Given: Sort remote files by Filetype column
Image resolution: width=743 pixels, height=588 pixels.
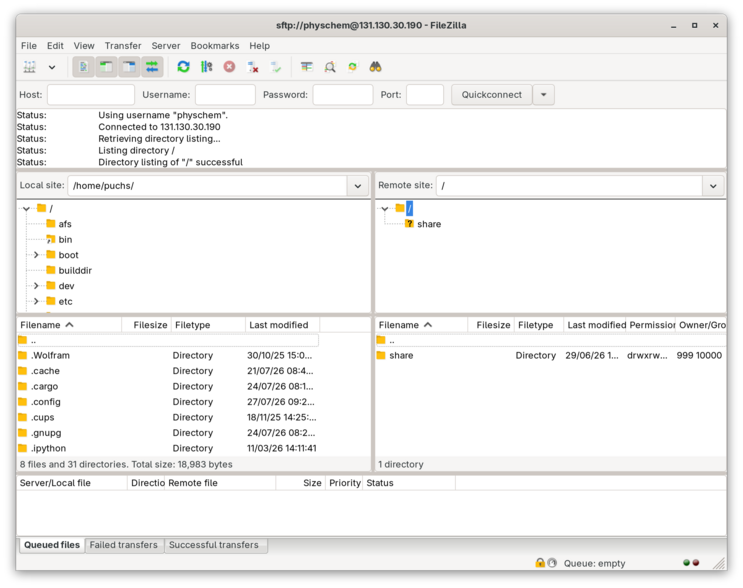Looking at the screenshot, I should click(x=538, y=325).
